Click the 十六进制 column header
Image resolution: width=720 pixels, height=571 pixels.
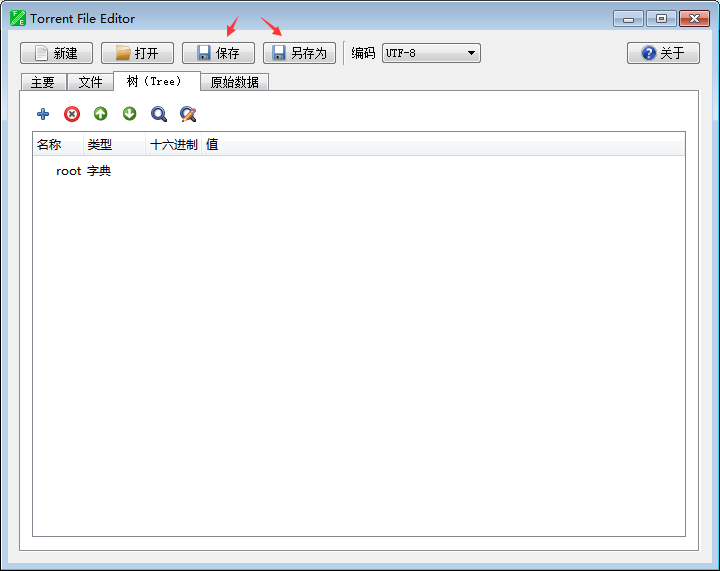174,145
